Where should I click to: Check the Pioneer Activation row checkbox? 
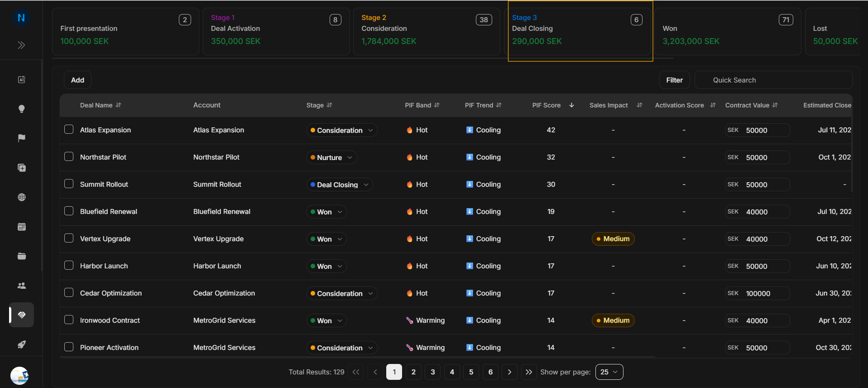(x=69, y=347)
